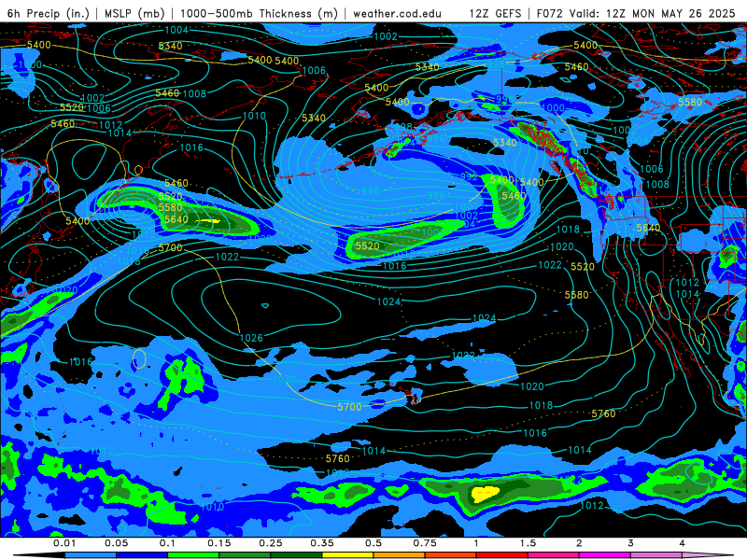This screenshot has width=747, height=560.
Task: Click the legend value label 0.5
Action: click(x=373, y=543)
